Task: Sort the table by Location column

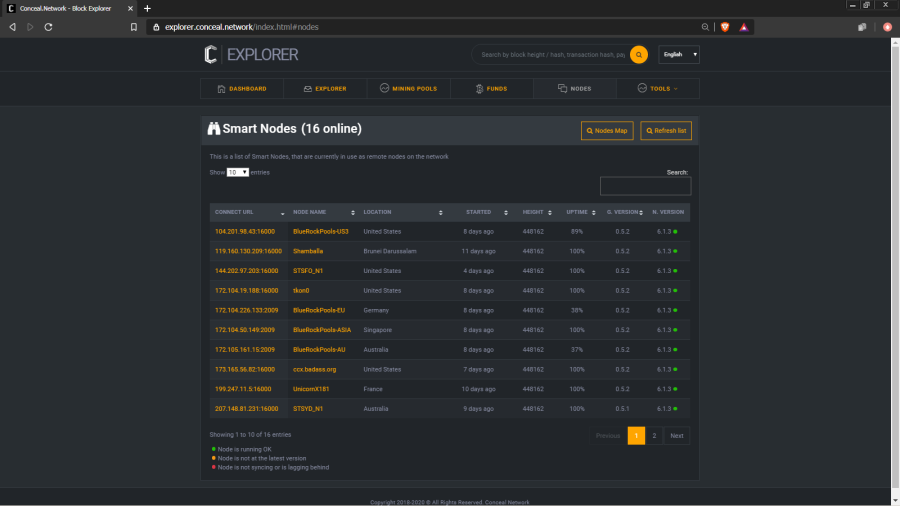Action: [x=403, y=212]
